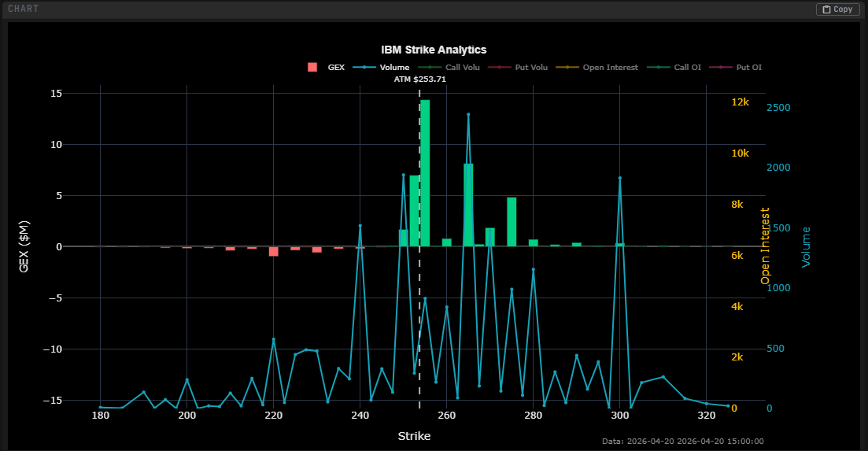Toggle the GEX legend entry
The height and width of the screenshot is (451, 868).
coord(326,68)
